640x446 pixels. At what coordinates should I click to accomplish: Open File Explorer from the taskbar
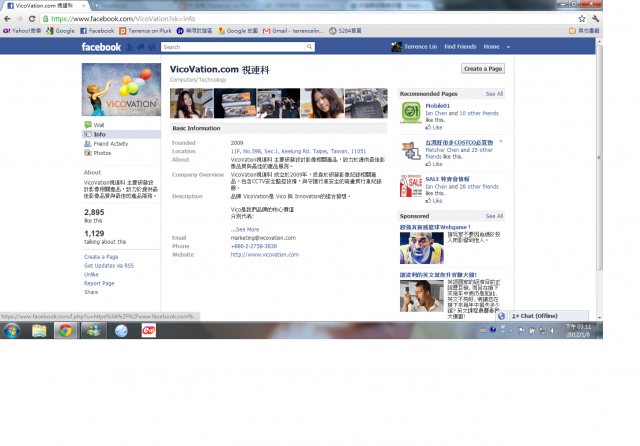[39, 331]
